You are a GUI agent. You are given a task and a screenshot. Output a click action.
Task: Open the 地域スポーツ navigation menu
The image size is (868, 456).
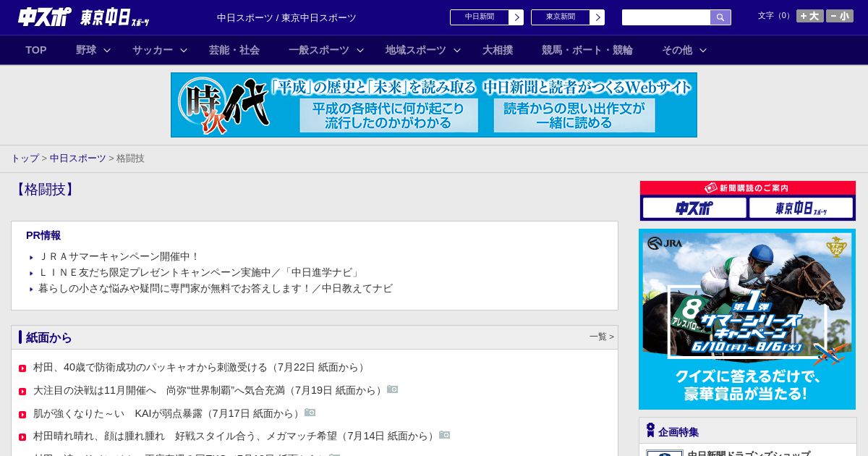click(416, 50)
